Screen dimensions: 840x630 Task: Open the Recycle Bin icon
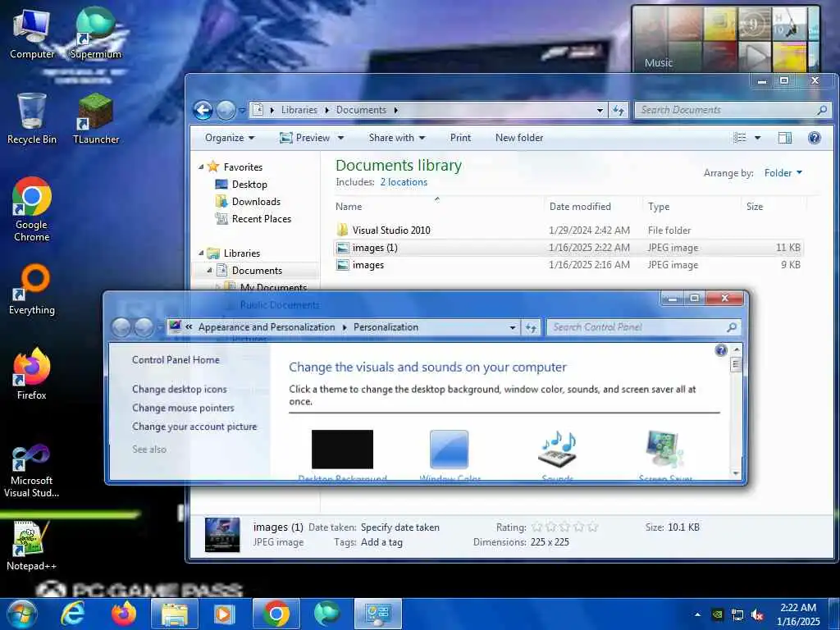click(32, 119)
